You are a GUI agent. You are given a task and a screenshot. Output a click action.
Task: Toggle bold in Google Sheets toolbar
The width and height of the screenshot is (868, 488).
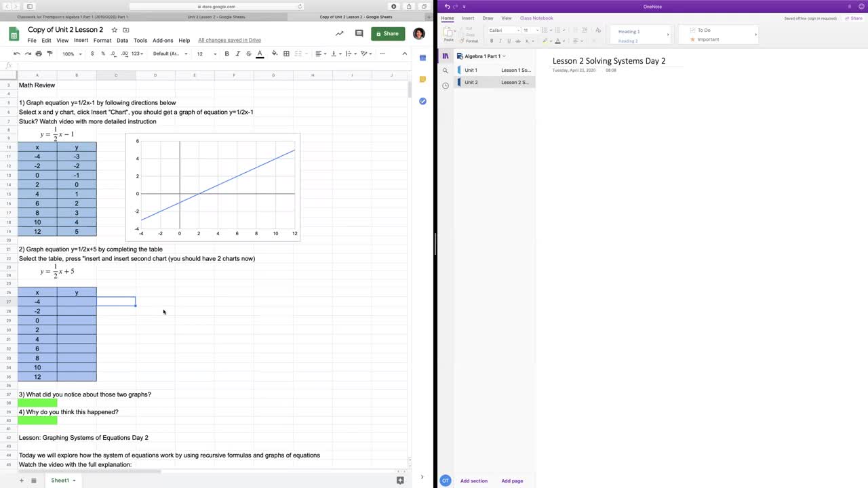pos(226,54)
